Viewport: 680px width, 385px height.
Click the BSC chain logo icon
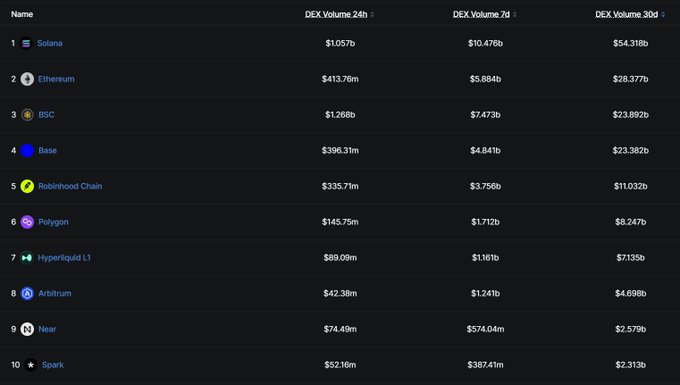click(x=27, y=115)
